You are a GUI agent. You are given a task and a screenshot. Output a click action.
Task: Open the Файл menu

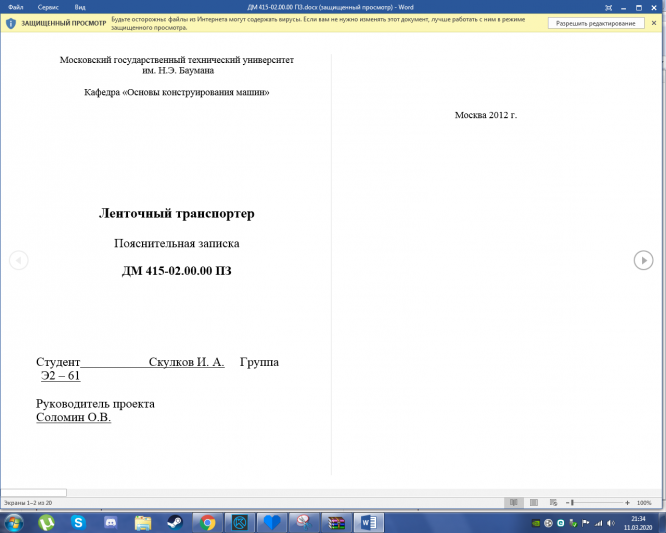tap(15, 7)
